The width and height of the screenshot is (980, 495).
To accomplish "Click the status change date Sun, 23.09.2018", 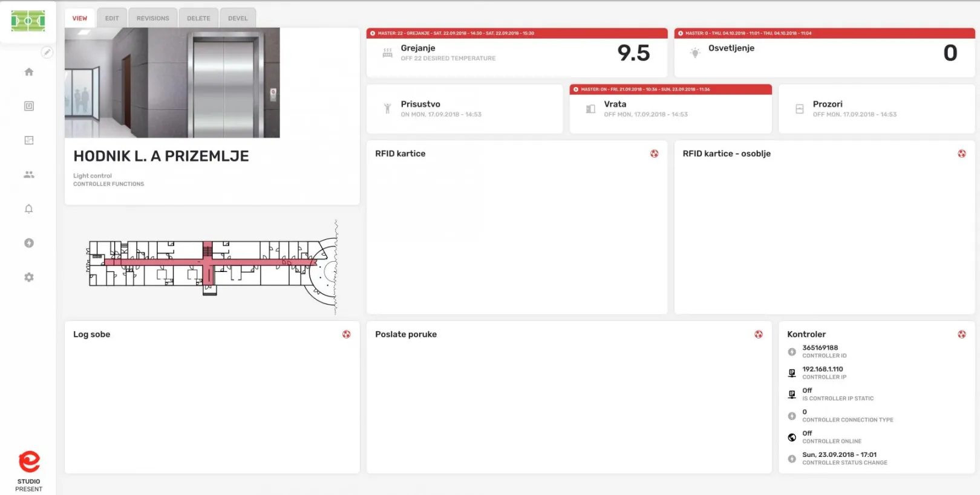I will click(839, 455).
